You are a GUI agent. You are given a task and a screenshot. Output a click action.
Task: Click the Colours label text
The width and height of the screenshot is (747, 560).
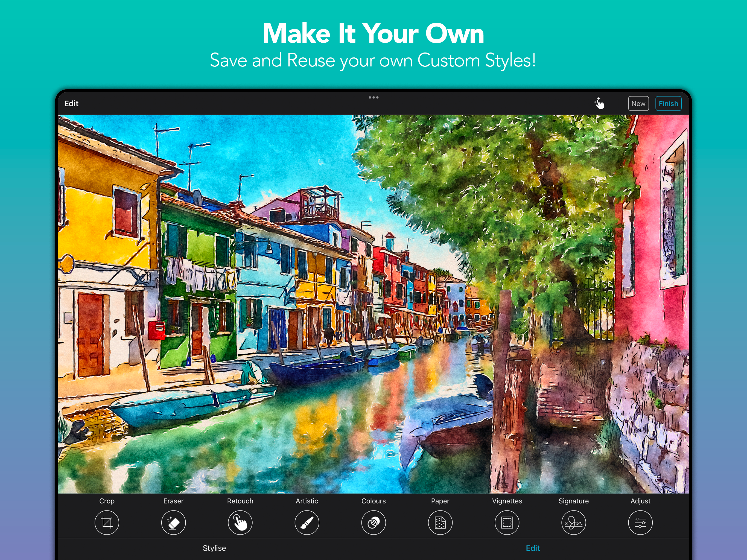tap(373, 501)
